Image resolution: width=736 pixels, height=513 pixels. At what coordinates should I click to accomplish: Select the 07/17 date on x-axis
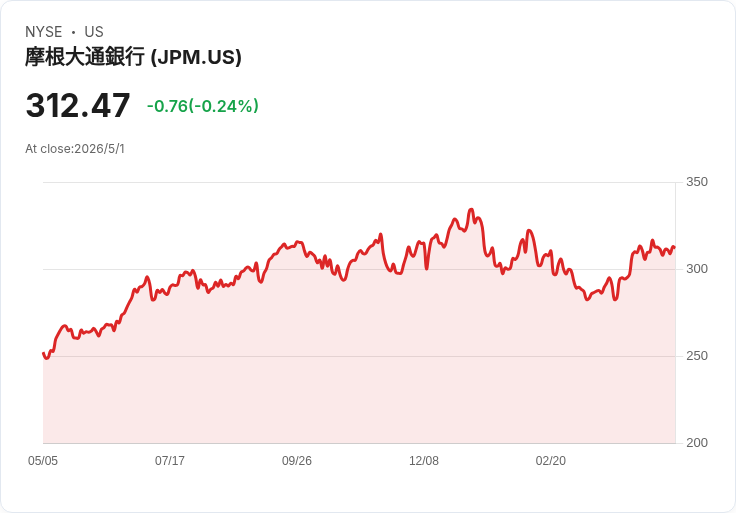click(x=170, y=461)
